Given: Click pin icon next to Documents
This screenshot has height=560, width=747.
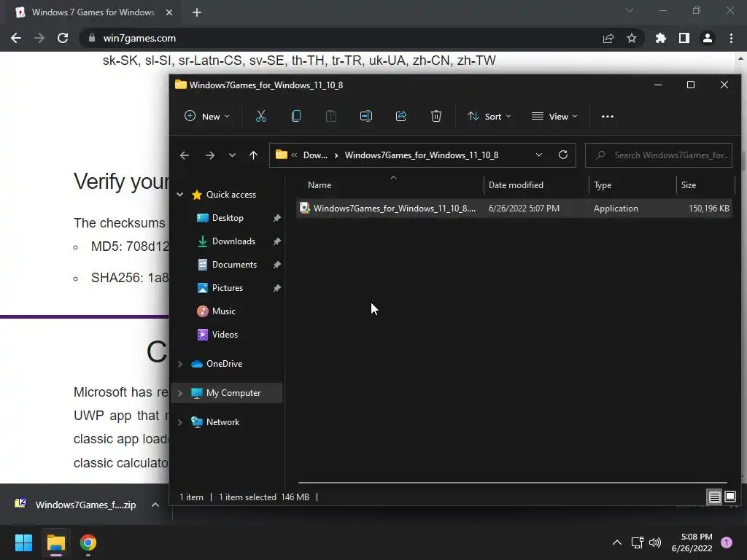Looking at the screenshot, I should (276, 265).
